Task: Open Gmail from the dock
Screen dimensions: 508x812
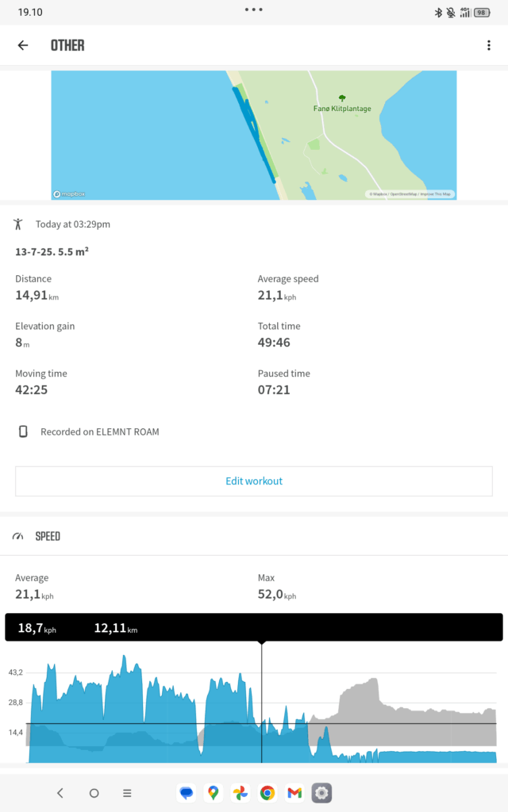Action: point(294,793)
